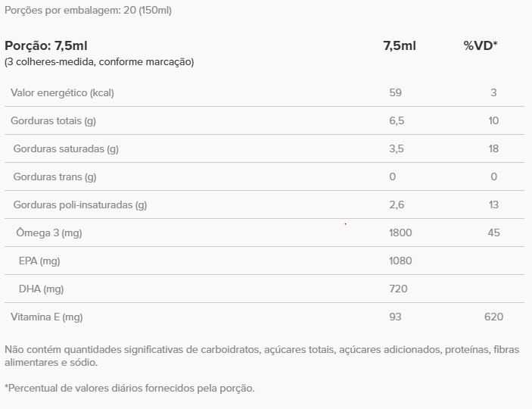Viewport: 532px width, 409px height.
Task: Click the 'Gorduras poli-insaturadas (g)' label
Action: click(x=79, y=204)
